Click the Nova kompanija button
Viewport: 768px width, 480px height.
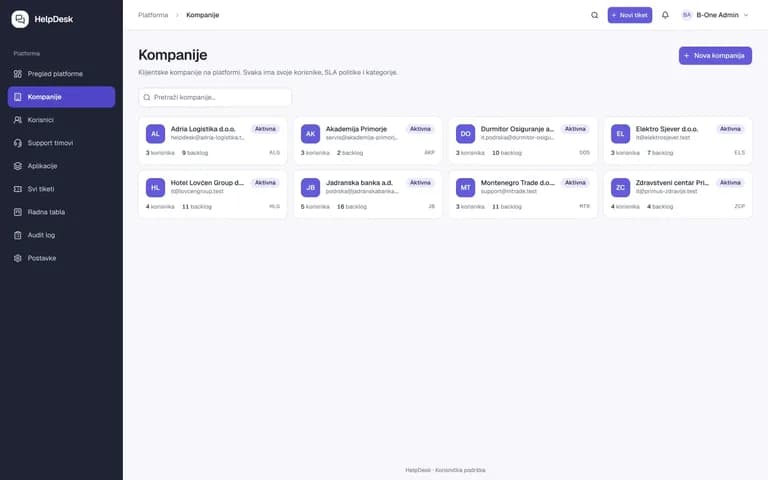[715, 56]
